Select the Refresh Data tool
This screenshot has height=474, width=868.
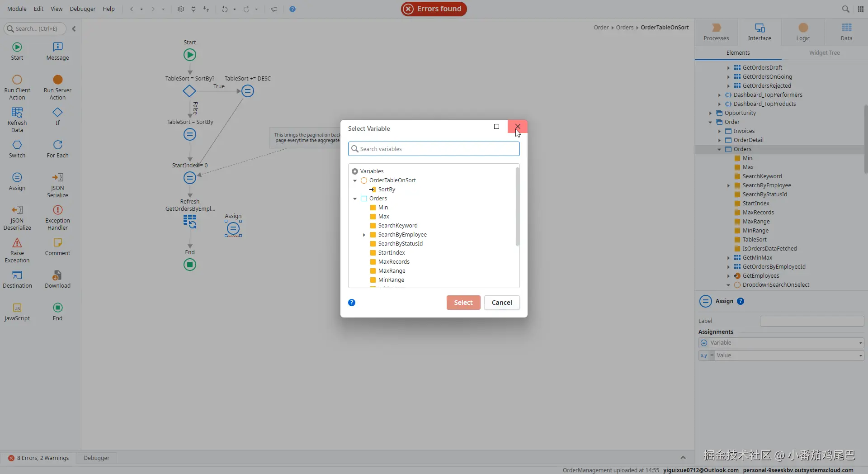point(17,120)
